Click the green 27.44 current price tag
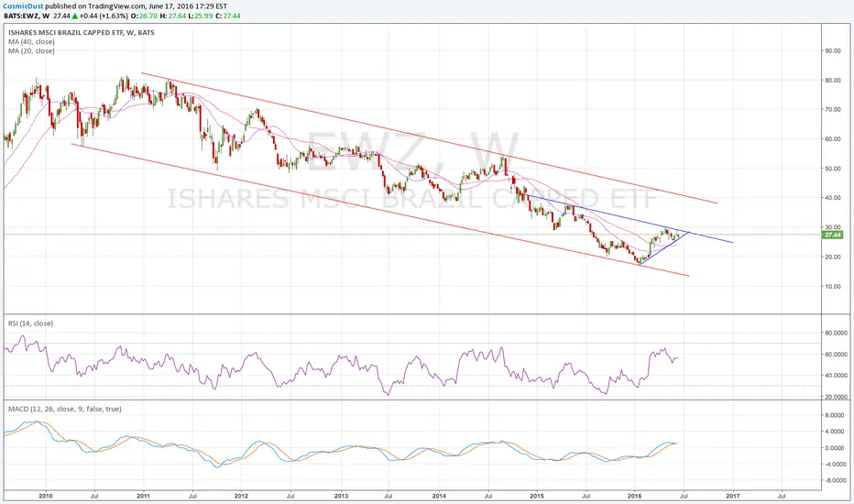 [x=833, y=235]
